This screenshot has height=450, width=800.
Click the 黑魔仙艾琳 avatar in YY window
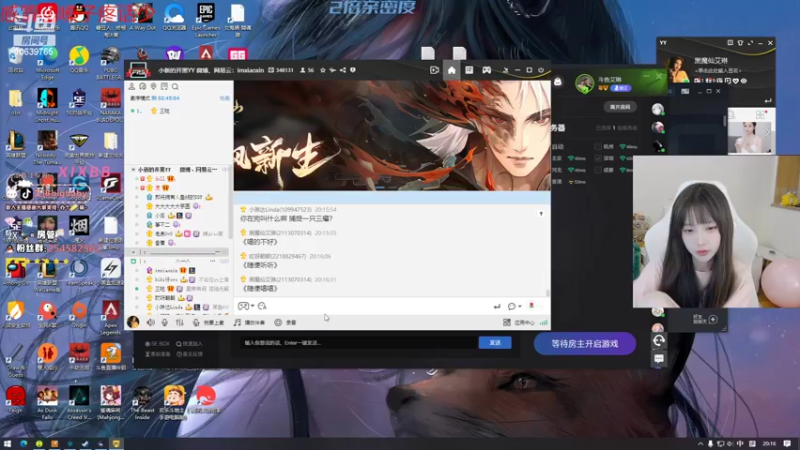click(x=679, y=69)
